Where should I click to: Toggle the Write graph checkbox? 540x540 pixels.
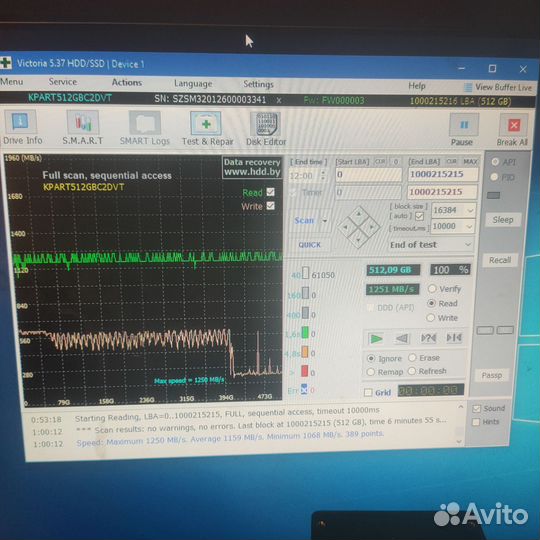(271, 206)
